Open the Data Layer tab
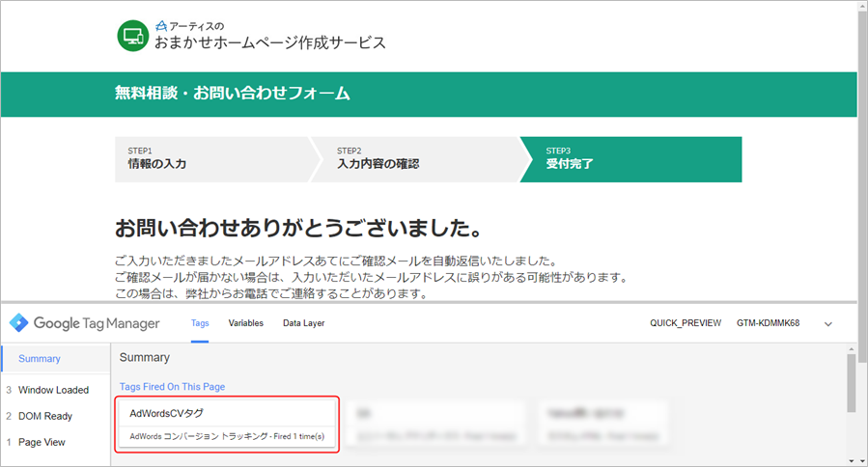This screenshot has height=467, width=868. [304, 323]
